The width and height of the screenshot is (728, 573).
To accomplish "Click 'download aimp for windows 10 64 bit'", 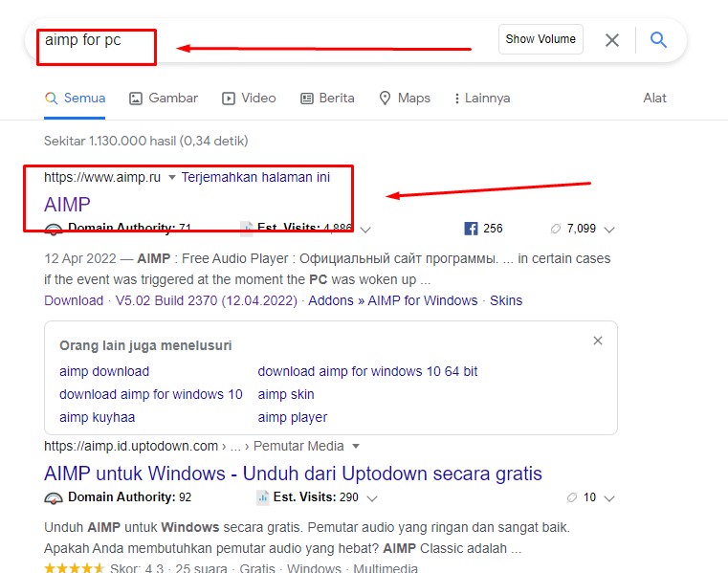I will click(x=367, y=371).
